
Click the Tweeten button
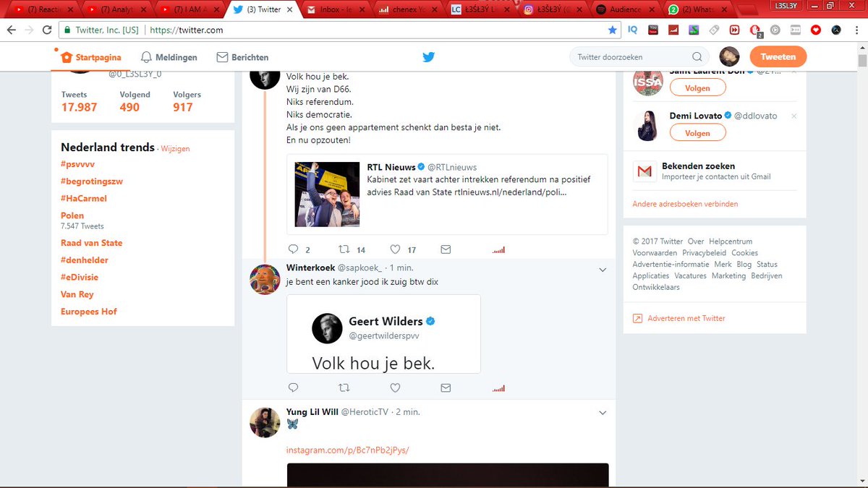(778, 57)
